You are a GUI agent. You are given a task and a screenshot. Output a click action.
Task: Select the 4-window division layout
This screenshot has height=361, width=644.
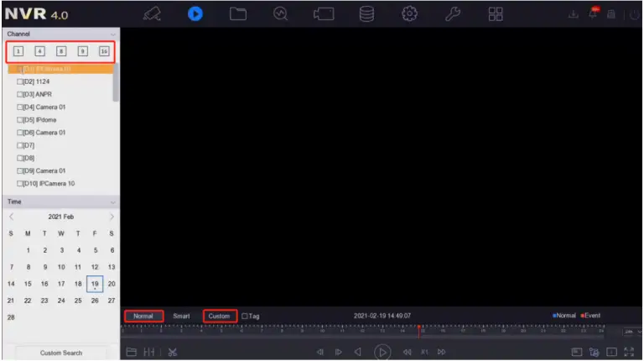(x=40, y=51)
